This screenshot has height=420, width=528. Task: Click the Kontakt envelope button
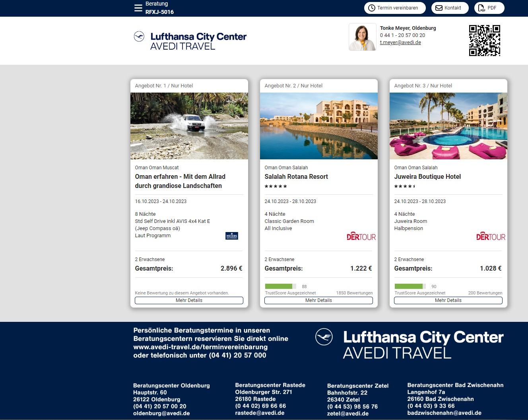(450, 8)
